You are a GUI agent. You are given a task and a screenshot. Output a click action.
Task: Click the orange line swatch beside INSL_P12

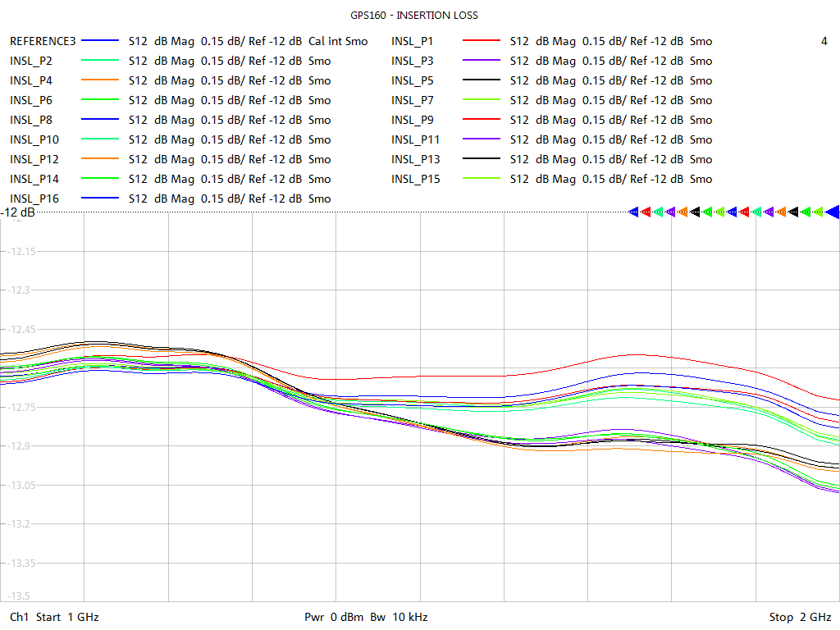pos(99,158)
